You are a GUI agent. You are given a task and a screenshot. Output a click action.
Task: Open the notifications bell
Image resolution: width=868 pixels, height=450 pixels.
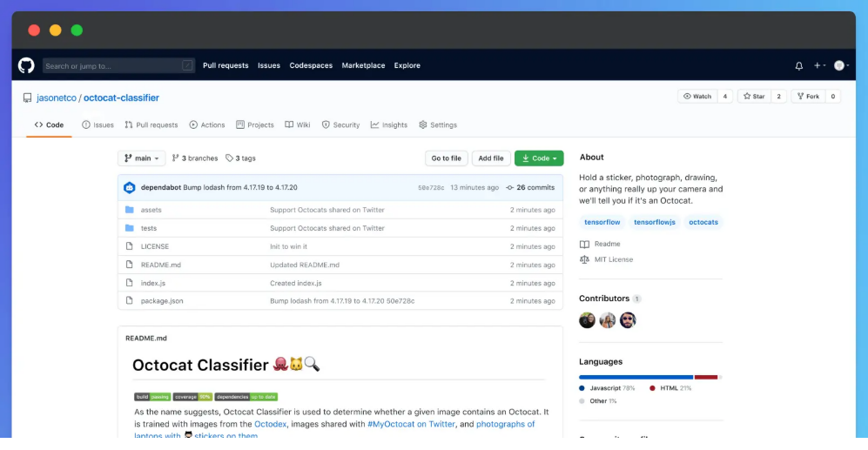coord(799,66)
